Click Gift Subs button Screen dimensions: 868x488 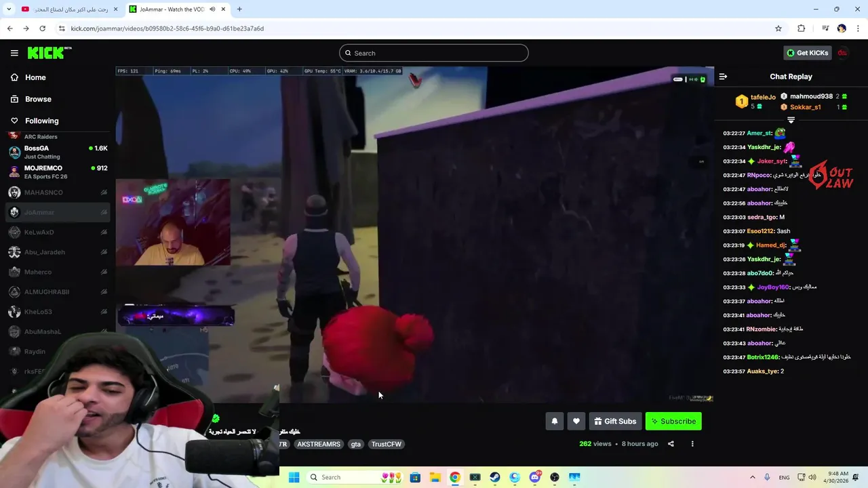click(615, 421)
